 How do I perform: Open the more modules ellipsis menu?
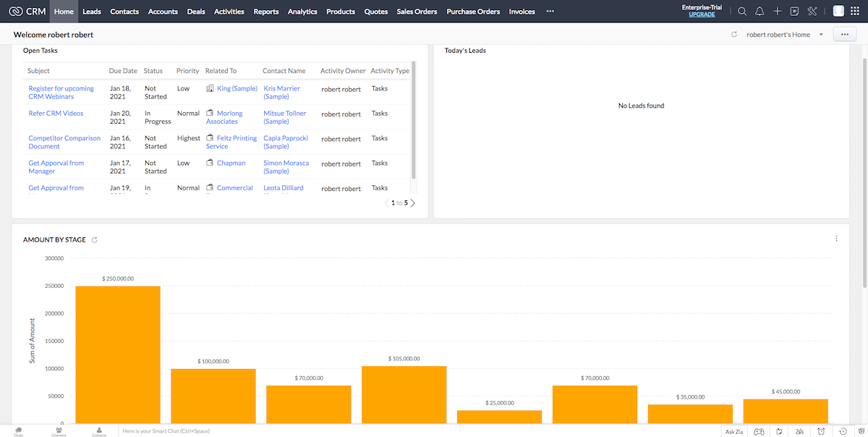pyautogui.click(x=550, y=12)
